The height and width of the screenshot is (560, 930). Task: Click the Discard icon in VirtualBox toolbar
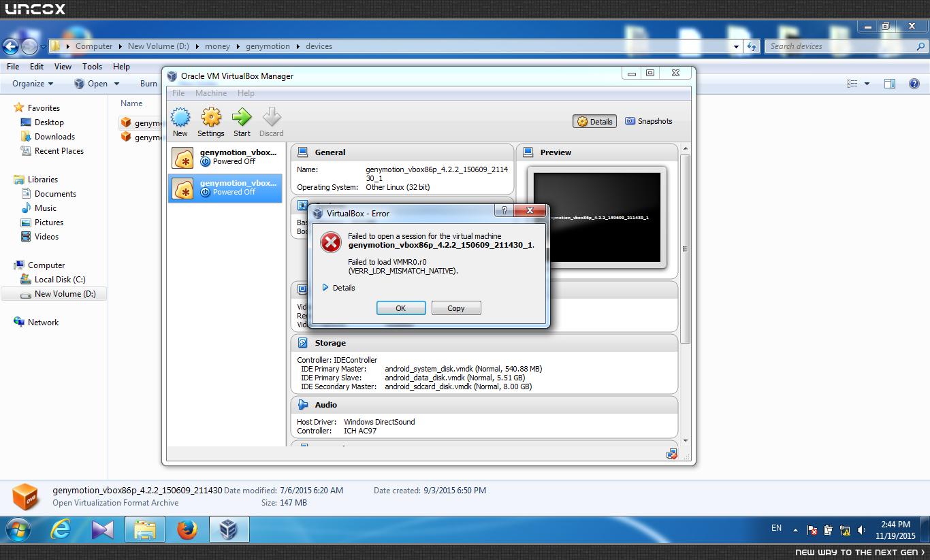pos(272,117)
